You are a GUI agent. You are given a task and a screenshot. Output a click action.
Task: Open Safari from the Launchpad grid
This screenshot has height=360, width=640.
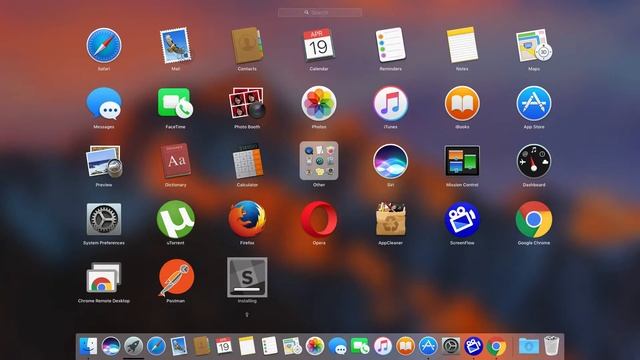(x=104, y=45)
